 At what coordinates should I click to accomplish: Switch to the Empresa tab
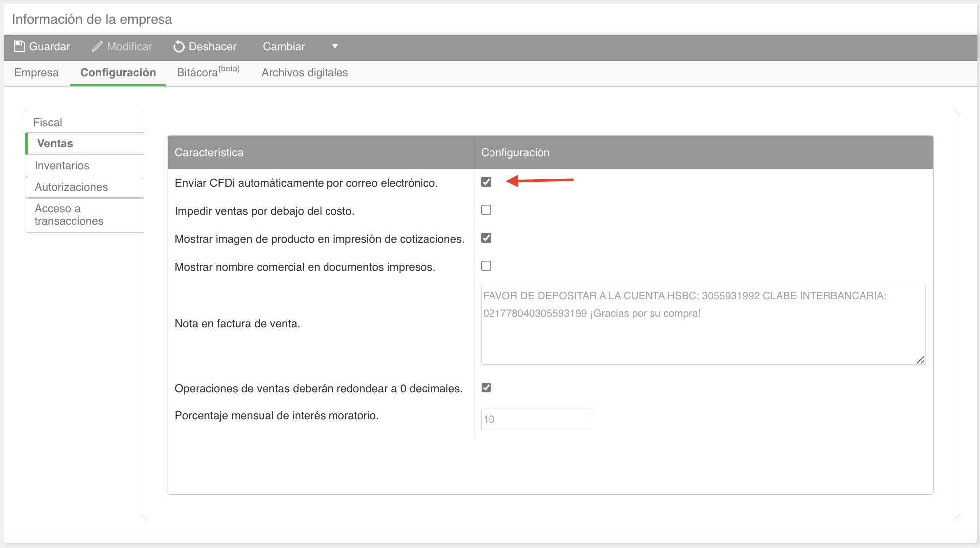point(36,73)
